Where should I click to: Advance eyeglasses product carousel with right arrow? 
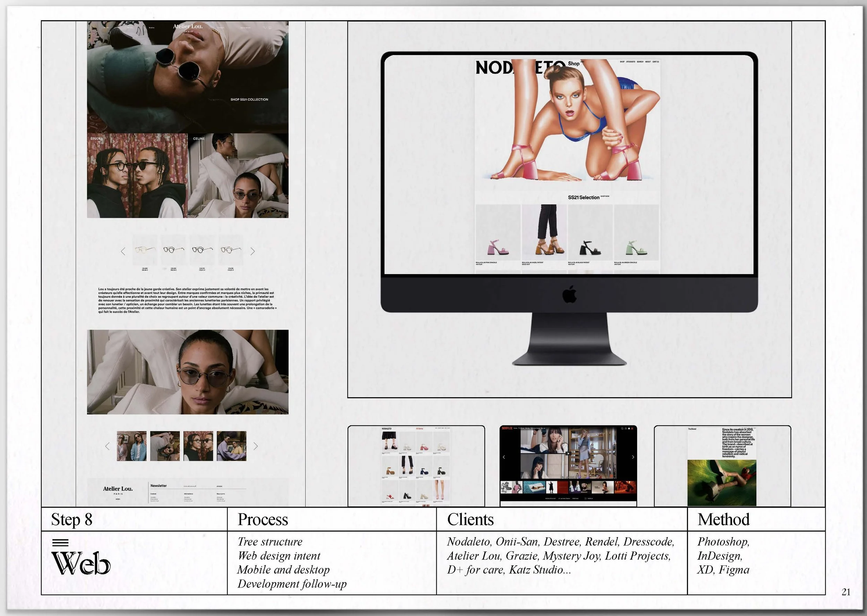point(253,251)
